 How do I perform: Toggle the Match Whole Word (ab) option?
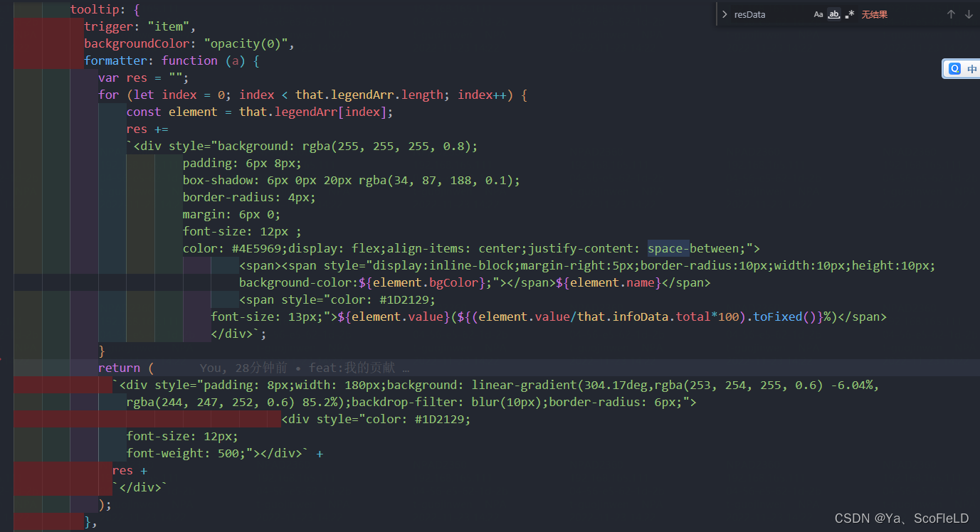point(834,14)
